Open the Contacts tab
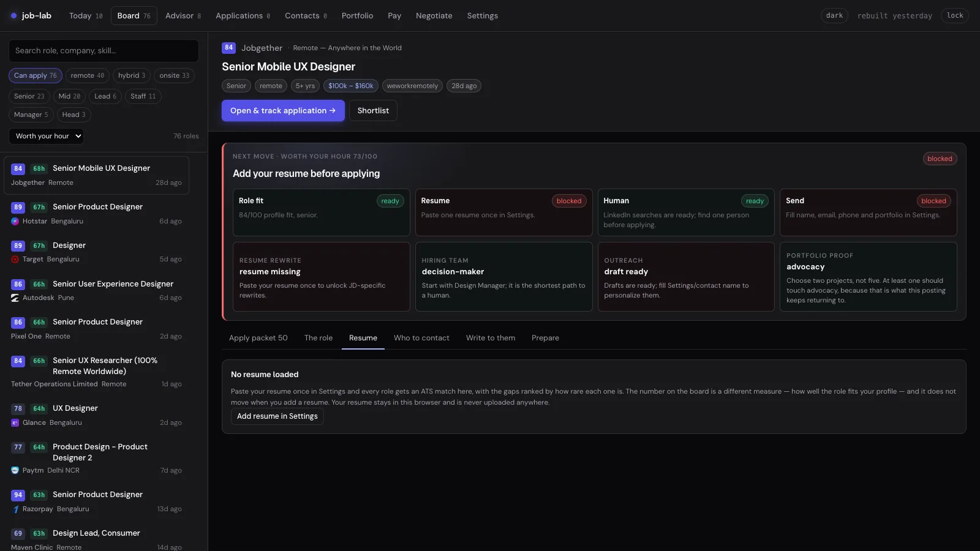 pos(306,16)
